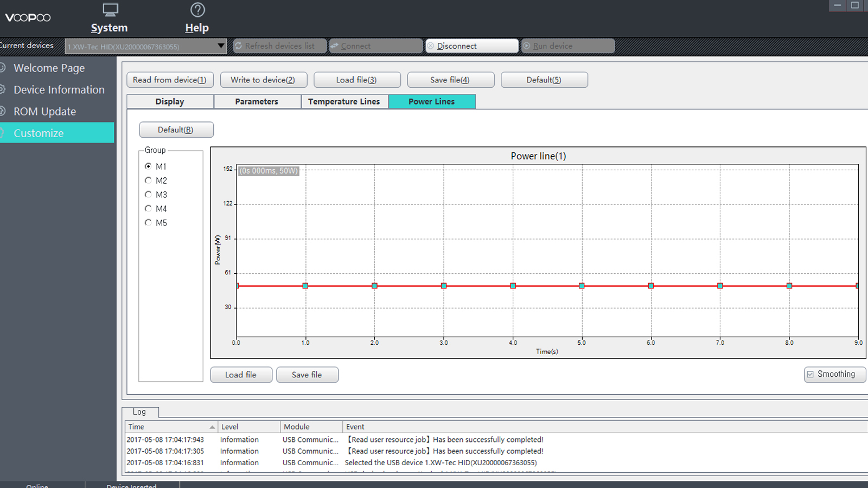Viewport: 868px width, 488px height.
Task: Click the Run device button
Action: pyautogui.click(x=568, y=46)
